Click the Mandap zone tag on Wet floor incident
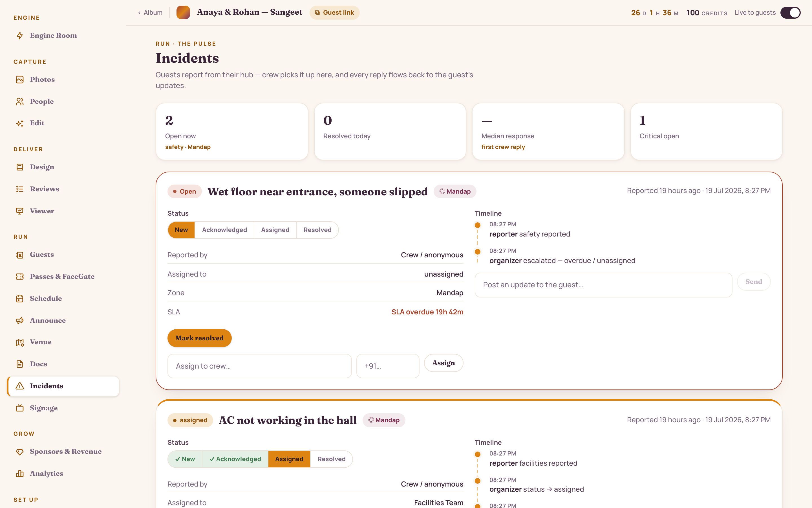 pos(455,192)
